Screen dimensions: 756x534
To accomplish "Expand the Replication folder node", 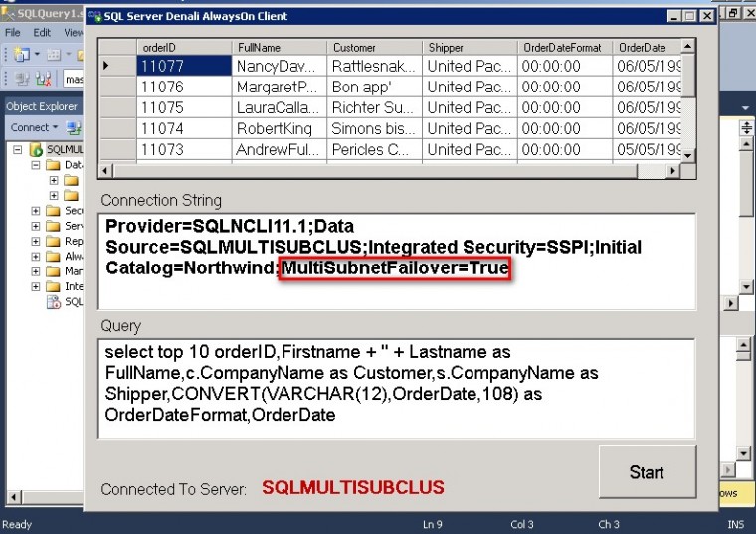I will point(36,241).
